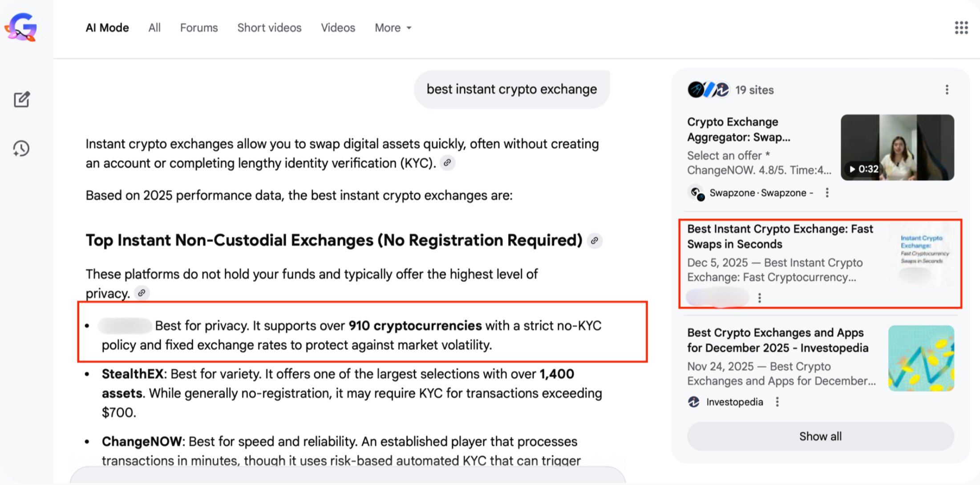Open the Videos tab
The width and height of the screenshot is (980, 485).
click(338, 28)
